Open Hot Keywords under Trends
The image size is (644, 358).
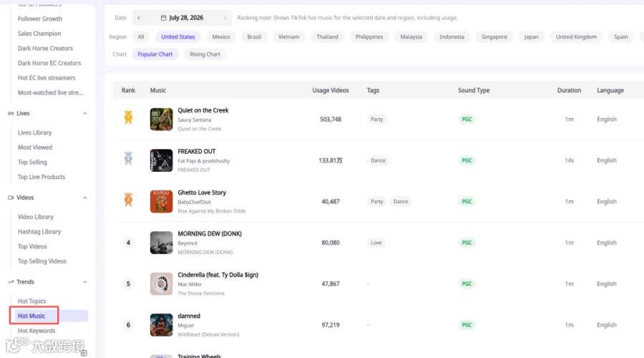(x=36, y=331)
